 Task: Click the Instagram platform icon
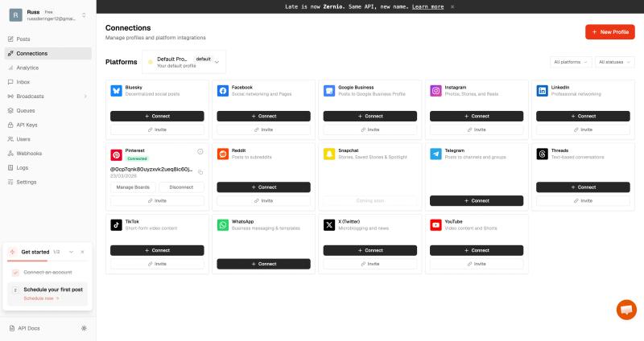click(x=436, y=91)
